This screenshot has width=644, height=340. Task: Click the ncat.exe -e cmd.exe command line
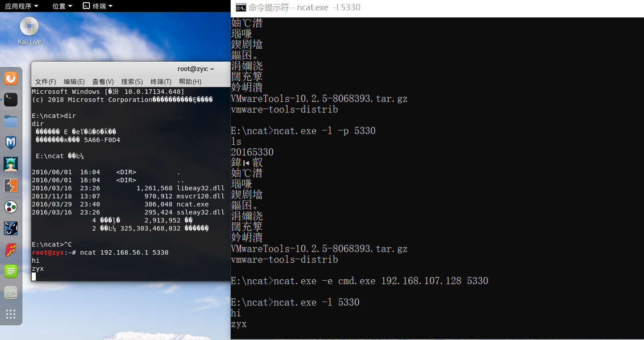381,281
